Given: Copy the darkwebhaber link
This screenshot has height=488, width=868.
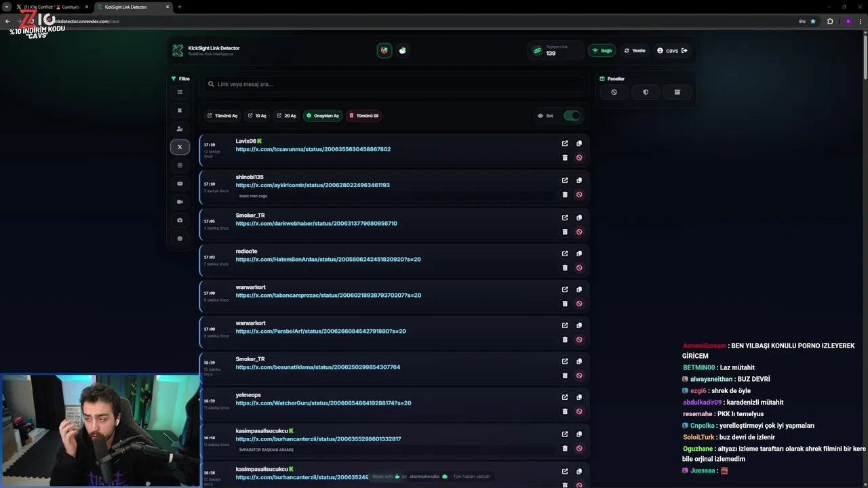Looking at the screenshot, I should click(x=579, y=218).
